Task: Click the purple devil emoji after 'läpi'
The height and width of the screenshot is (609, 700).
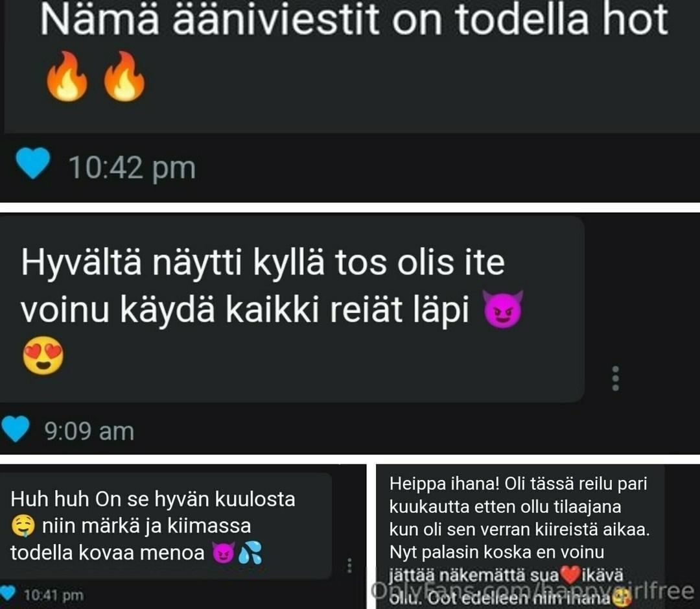Action: pyautogui.click(x=503, y=309)
